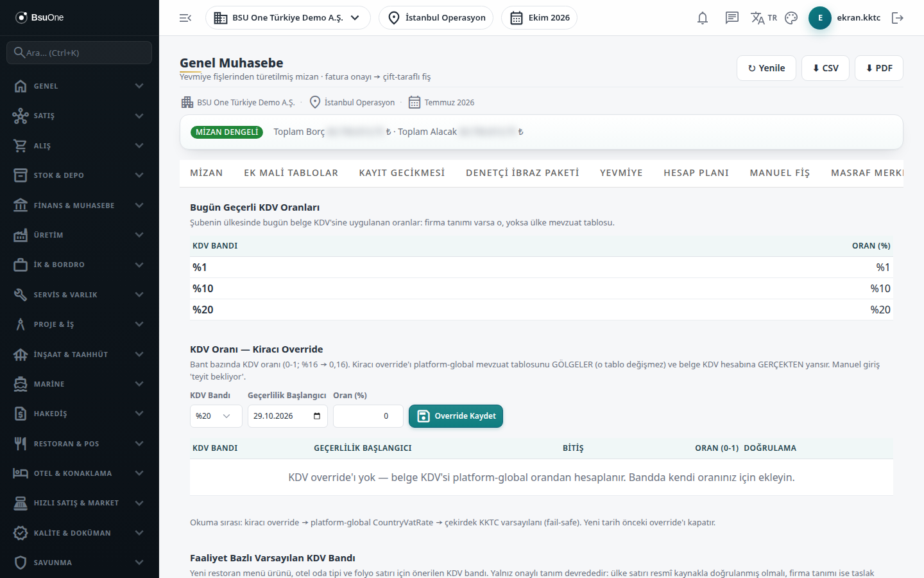Expand the SERVİS & VARLIK chevron
Image resolution: width=924 pixels, height=578 pixels.
139,295
